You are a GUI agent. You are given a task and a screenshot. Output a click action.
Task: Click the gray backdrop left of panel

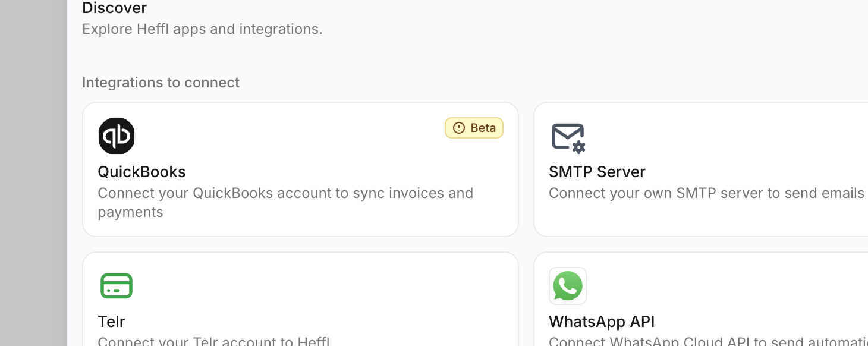[33, 178]
